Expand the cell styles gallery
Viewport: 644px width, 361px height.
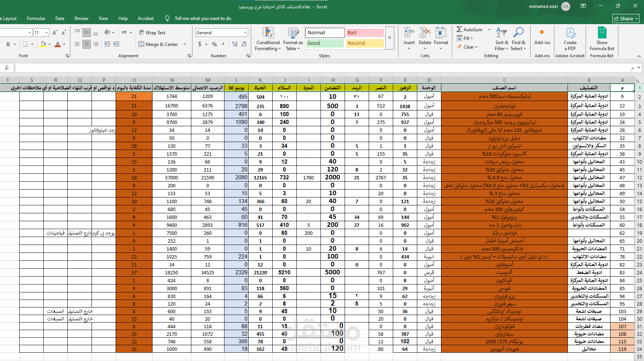(390, 38)
